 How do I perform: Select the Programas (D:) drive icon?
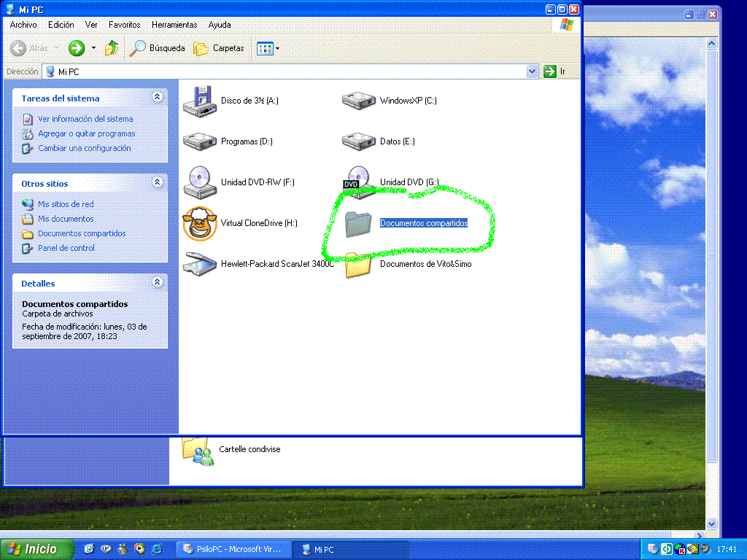click(200, 141)
